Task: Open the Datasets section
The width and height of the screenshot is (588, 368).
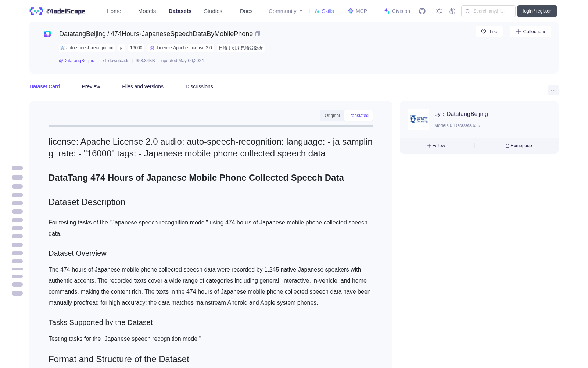Action: pyautogui.click(x=180, y=11)
